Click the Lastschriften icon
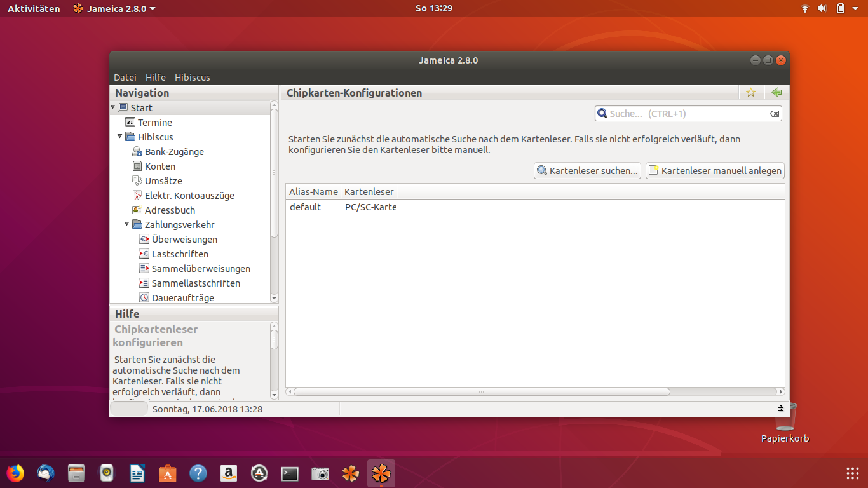The height and width of the screenshot is (488, 868). pos(144,254)
